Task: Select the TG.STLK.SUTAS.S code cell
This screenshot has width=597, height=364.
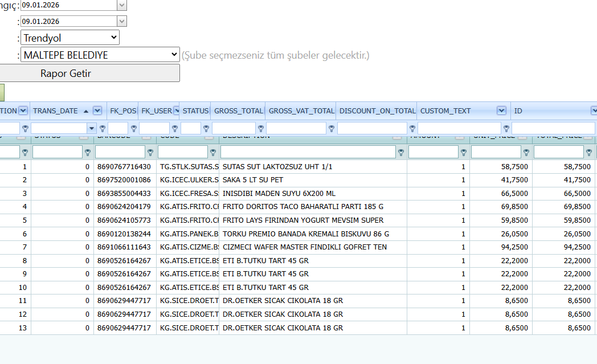Action: pyautogui.click(x=188, y=167)
